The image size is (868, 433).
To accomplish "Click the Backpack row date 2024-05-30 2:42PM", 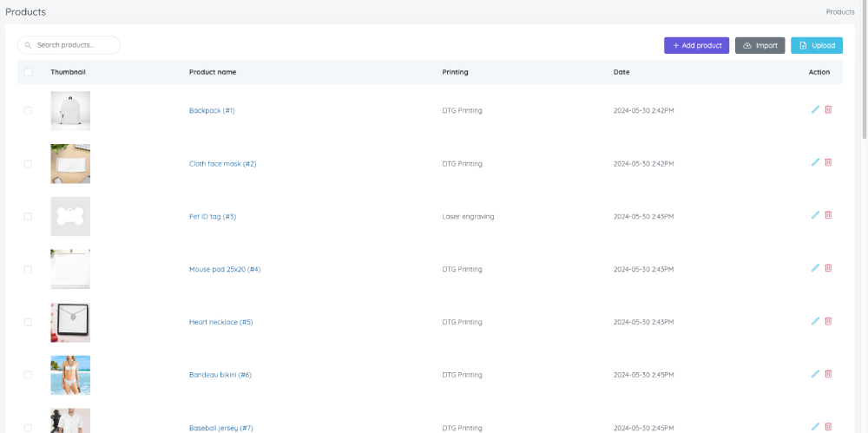I will pos(643,111).
